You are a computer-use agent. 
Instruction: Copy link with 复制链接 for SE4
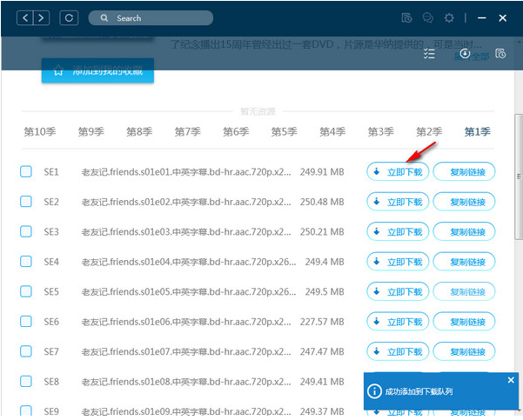click(464, 262)
